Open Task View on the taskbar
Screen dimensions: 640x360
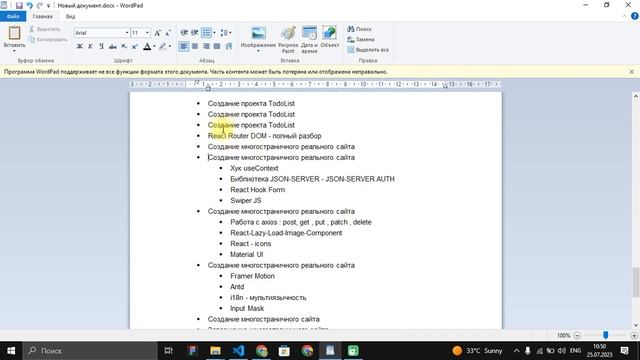pos(169,351)
